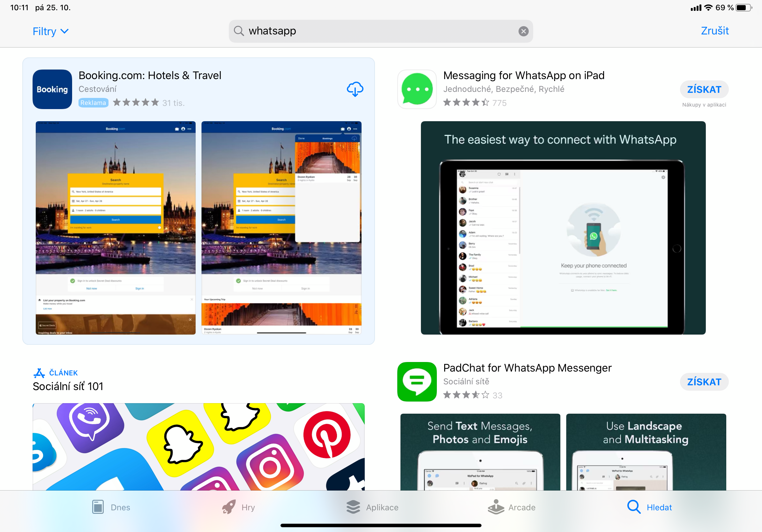Download Booking.com via cloud icon
This screenshot has width=762, height=532.
[355, 89]
